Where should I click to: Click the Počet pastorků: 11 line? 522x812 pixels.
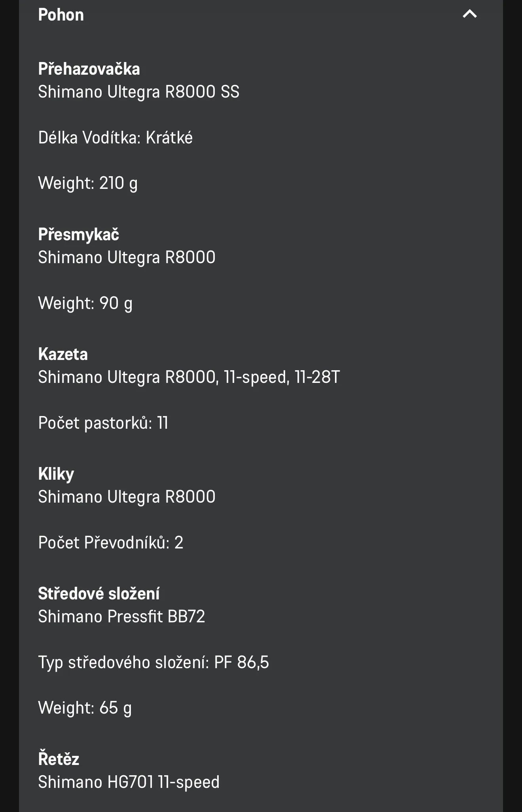(x=103, y=423)
